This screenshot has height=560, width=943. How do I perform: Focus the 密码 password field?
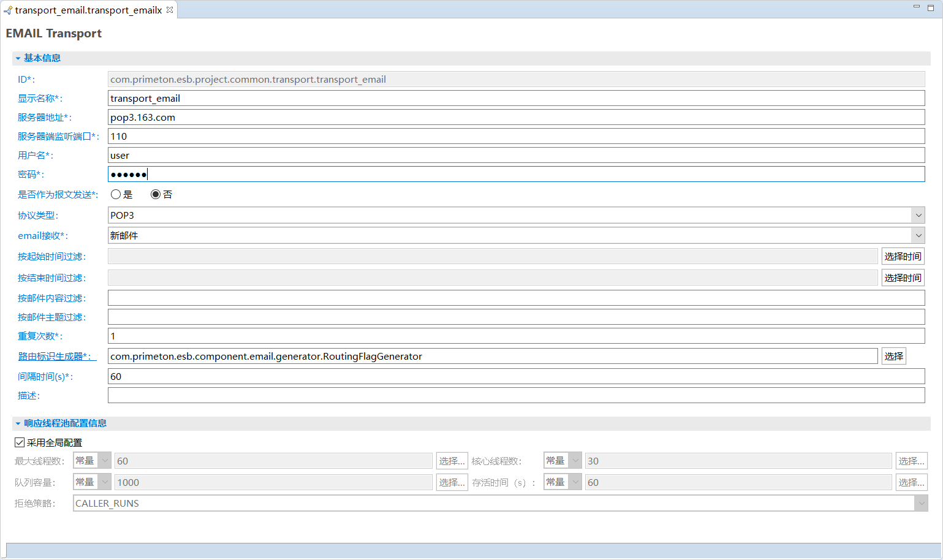516,175
